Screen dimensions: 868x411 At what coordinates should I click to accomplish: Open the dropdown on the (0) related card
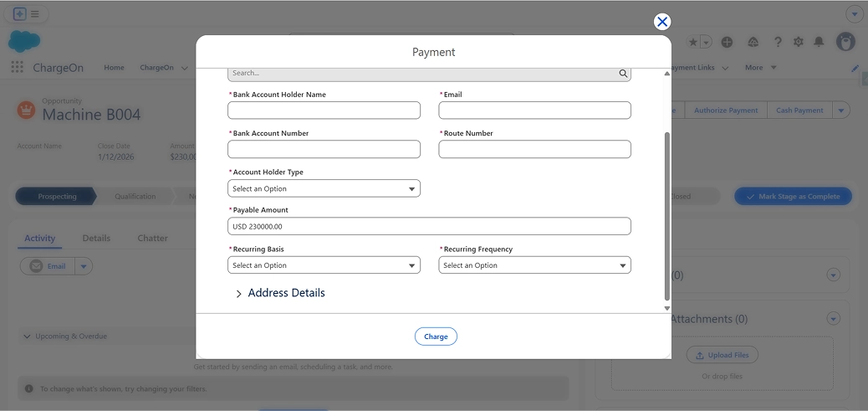(833, 275)
